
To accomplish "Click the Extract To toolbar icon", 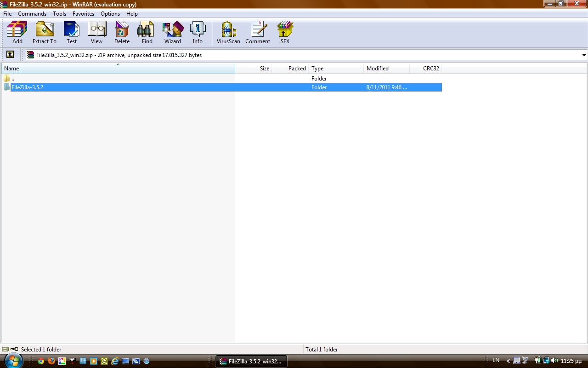I will 45,32.
